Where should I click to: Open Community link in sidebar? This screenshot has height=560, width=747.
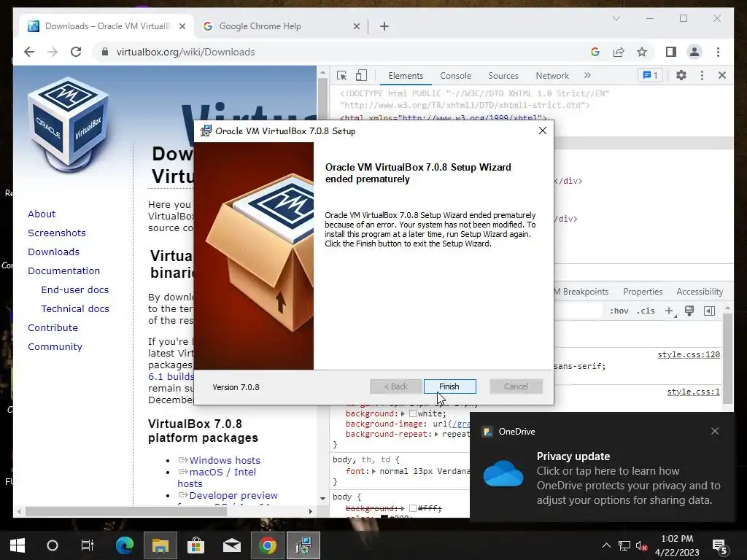(x=55, y=346)
